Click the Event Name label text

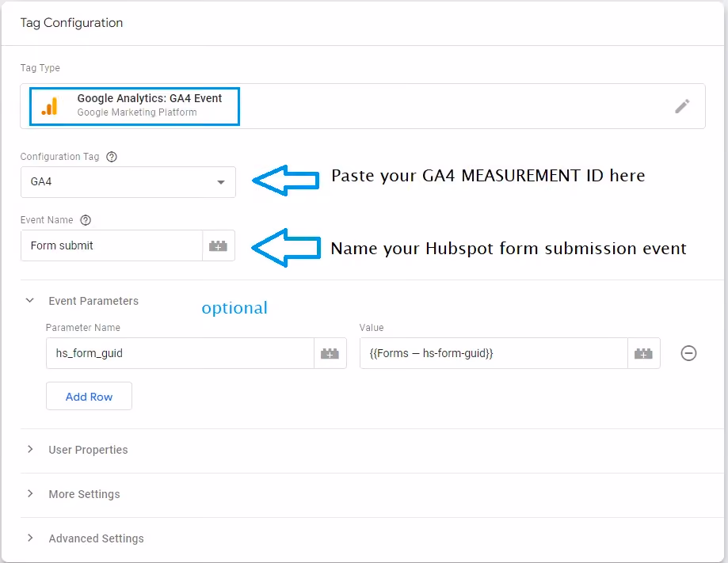pyautogui.click(x=47, y=220)
